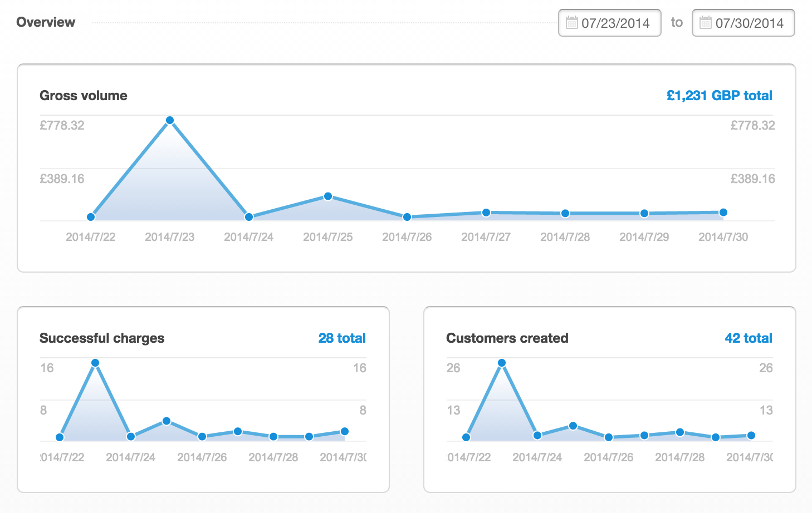Screen dimensions: 812x513
Task: Click the £1,231 GBP total link
Action: pos(720,96)
